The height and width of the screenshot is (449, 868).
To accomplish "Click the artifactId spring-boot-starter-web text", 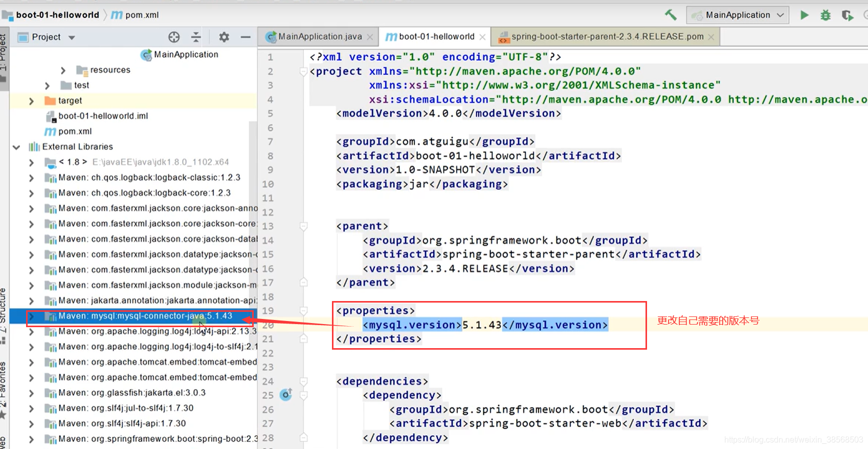I will (x=546, y=423).
